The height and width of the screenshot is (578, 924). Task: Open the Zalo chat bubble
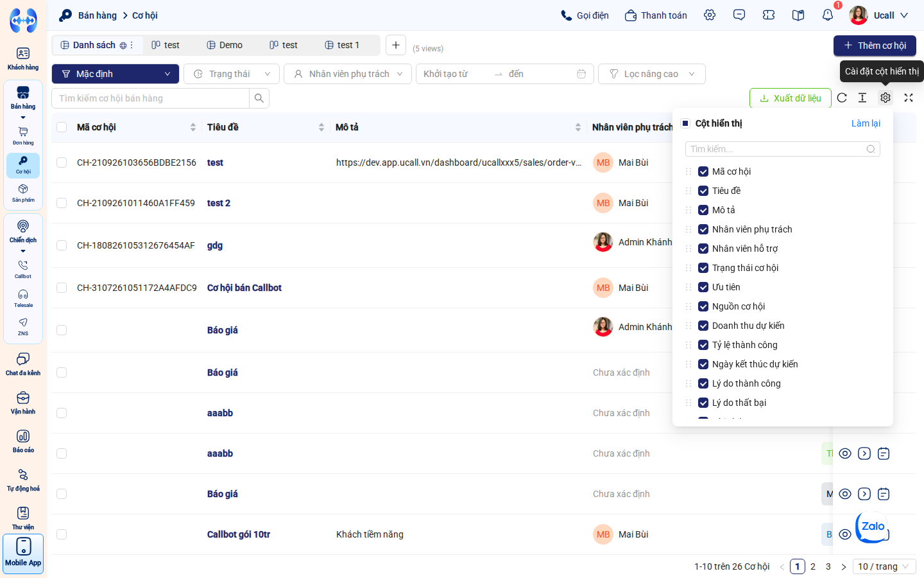(873, 527)
